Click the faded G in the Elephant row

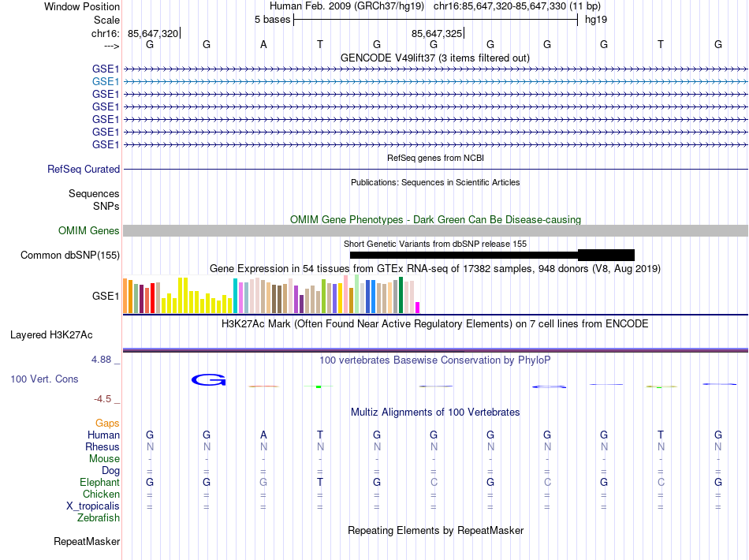[263, 482]
